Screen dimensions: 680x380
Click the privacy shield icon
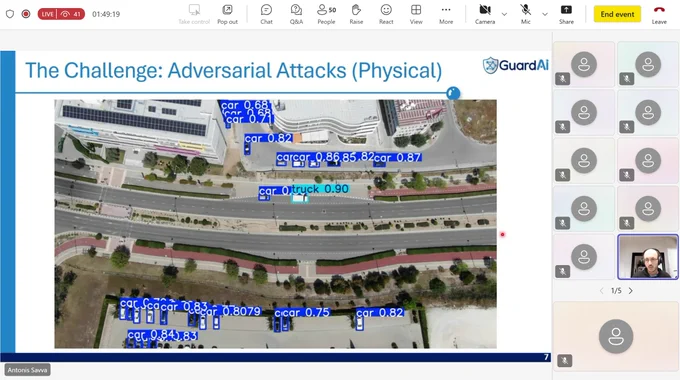[10, 14]
